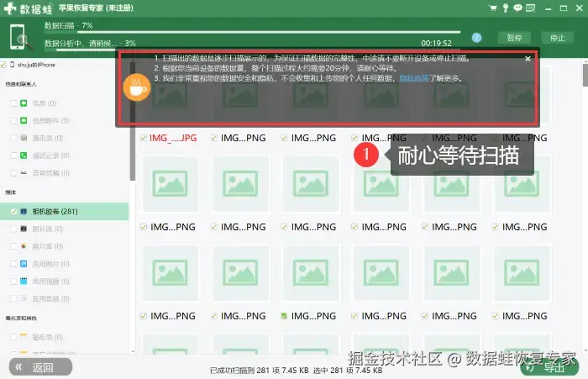Click the iPhone device icon in sidebar

[x=13, y=65]
